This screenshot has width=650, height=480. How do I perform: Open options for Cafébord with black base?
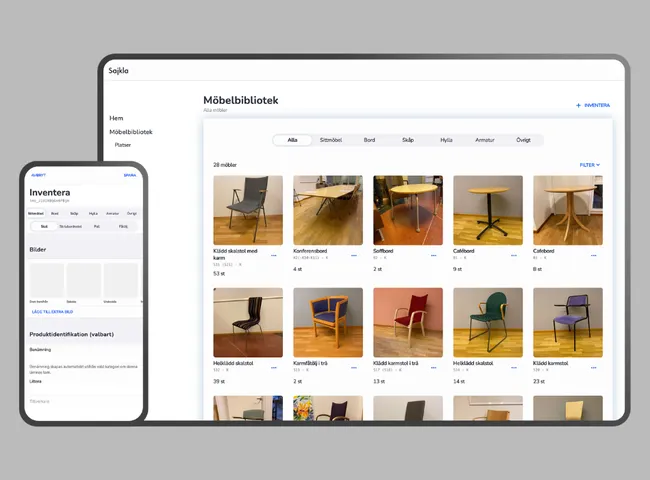(514, 255)
